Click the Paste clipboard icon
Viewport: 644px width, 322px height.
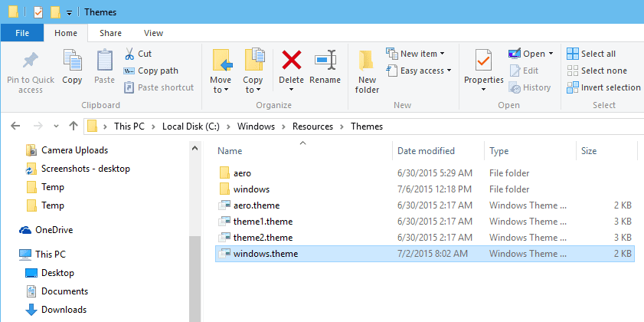[105, 61]
